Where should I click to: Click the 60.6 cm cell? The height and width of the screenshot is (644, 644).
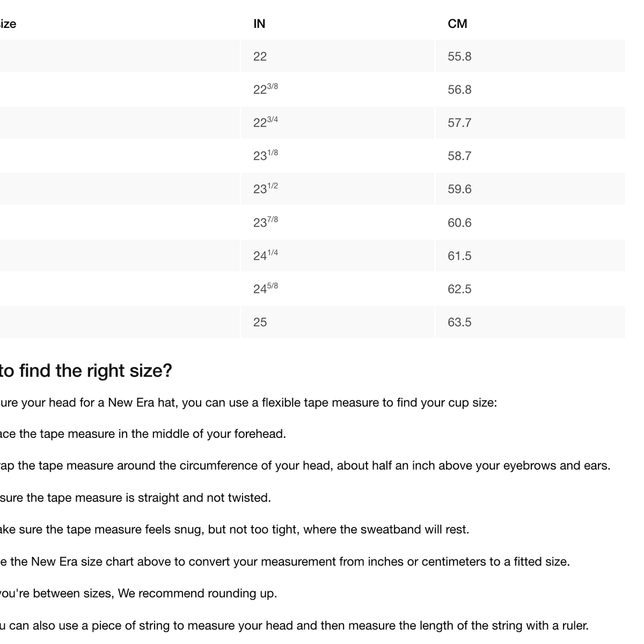click(530, 222)
